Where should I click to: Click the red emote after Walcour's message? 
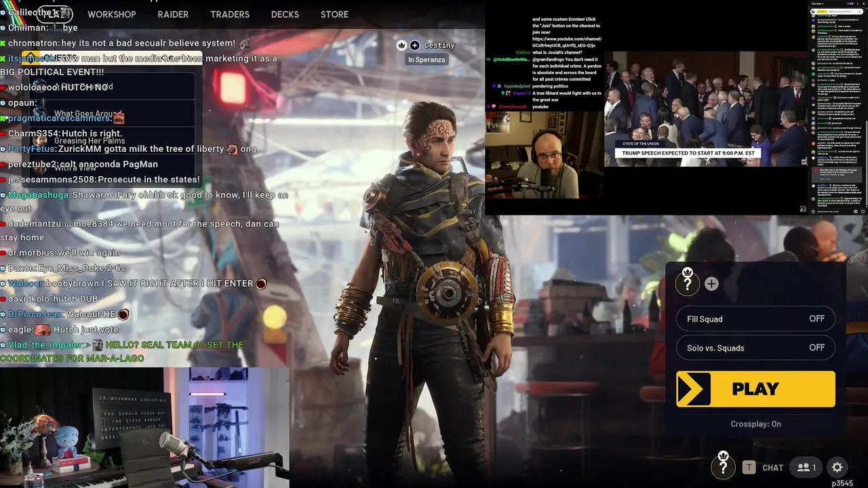(261, 284)
